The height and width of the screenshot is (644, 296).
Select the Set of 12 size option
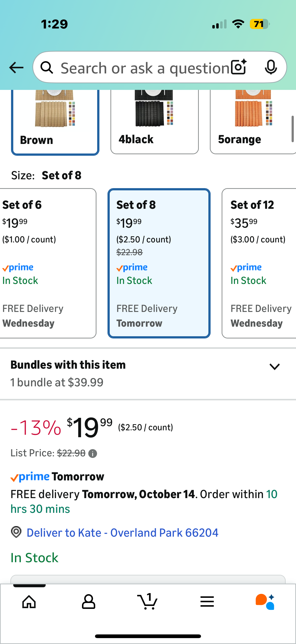tap(259, 263)
